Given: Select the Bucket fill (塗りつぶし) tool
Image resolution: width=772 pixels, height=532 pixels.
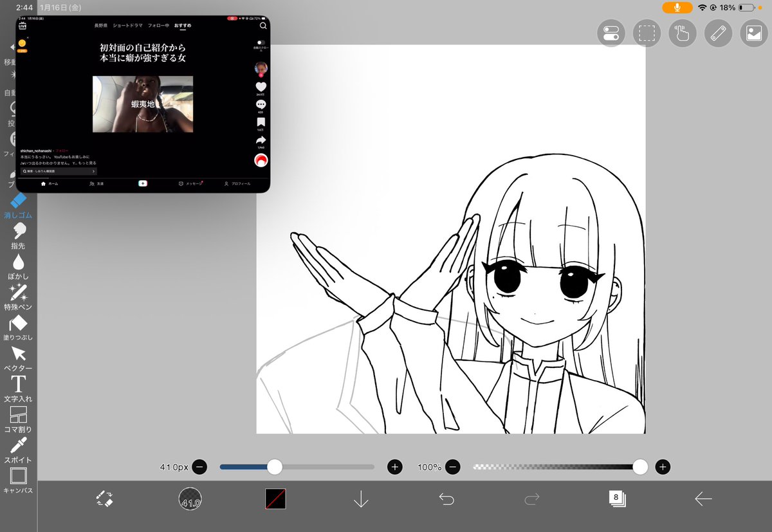Looking at the screenshot, I should [18, 327].
